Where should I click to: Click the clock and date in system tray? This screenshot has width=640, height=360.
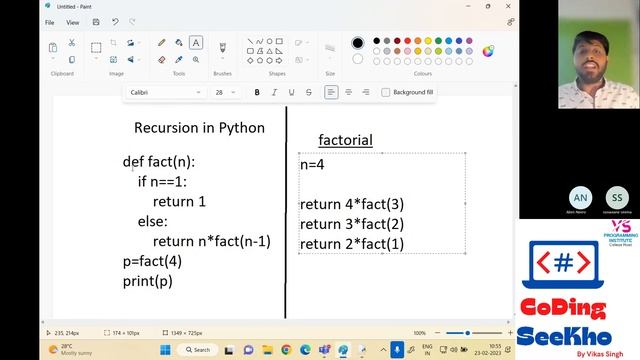pyautogui.click(x=488, y=350)
